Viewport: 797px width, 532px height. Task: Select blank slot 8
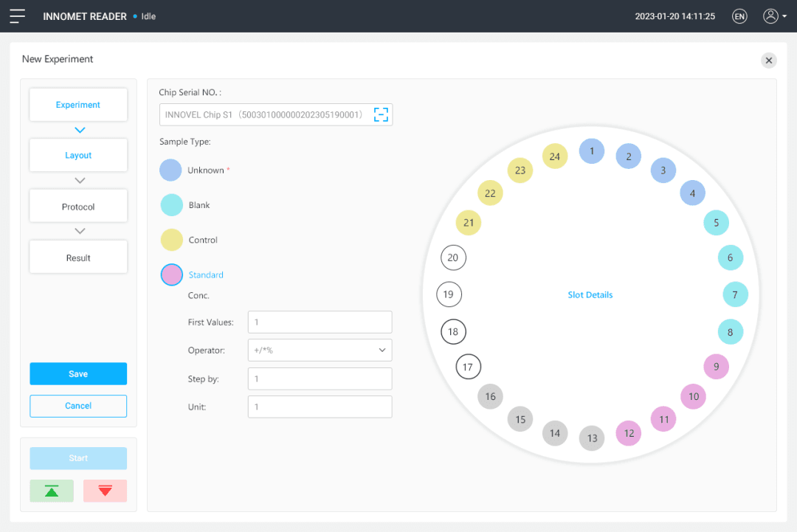(731, 332)
